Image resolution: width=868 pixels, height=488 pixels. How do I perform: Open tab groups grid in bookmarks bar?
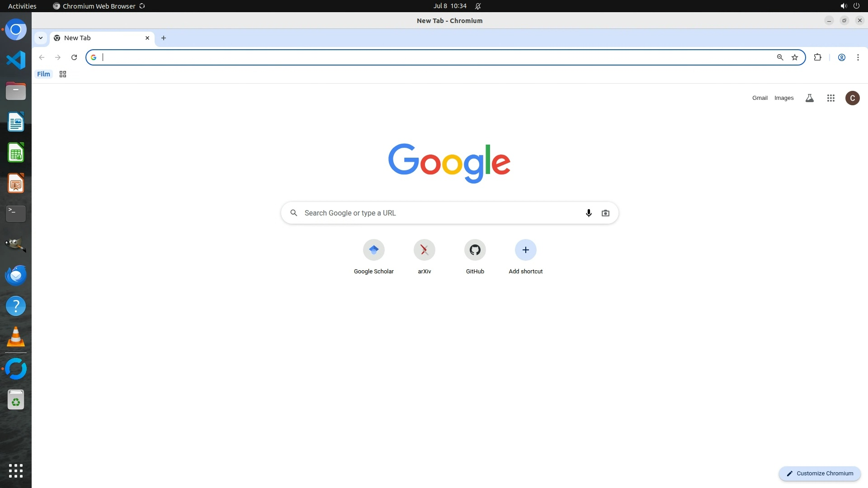click(63, 74)
